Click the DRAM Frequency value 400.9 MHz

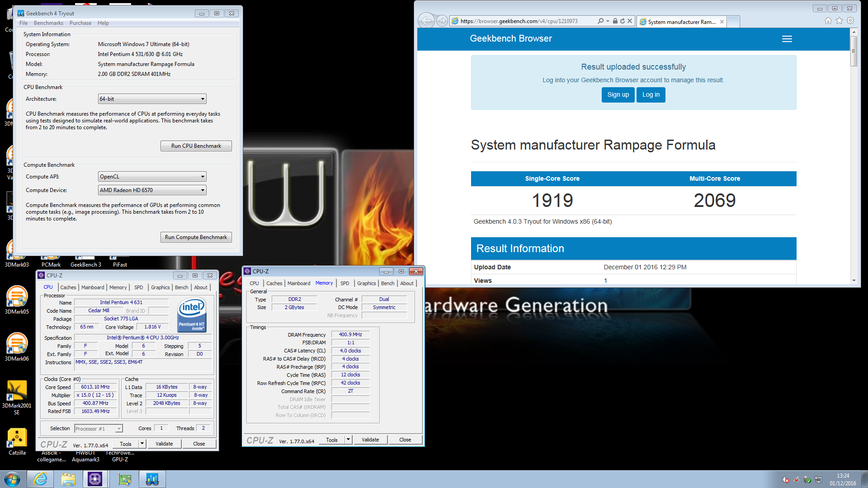(350, 335)
